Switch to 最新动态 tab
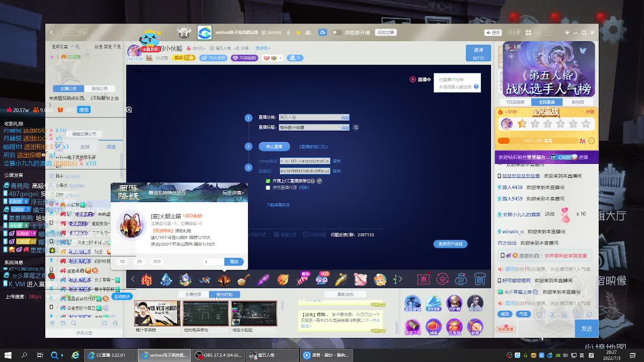 click(x=345, y=295)
